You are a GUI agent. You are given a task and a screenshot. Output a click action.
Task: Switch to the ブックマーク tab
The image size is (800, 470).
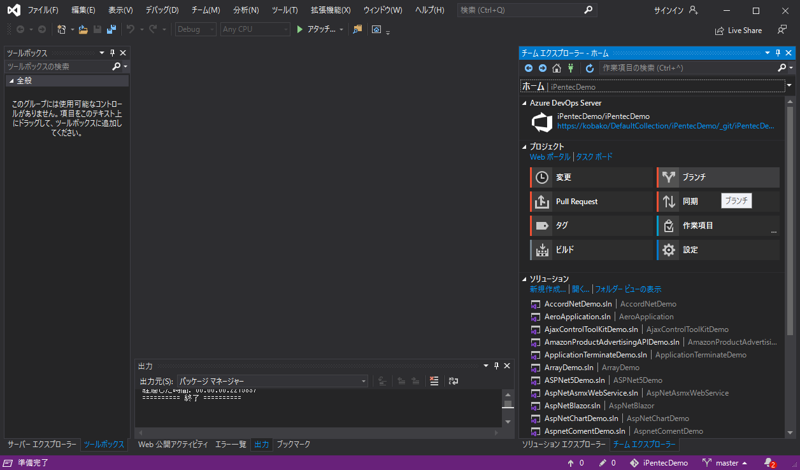tap(293, 444)
